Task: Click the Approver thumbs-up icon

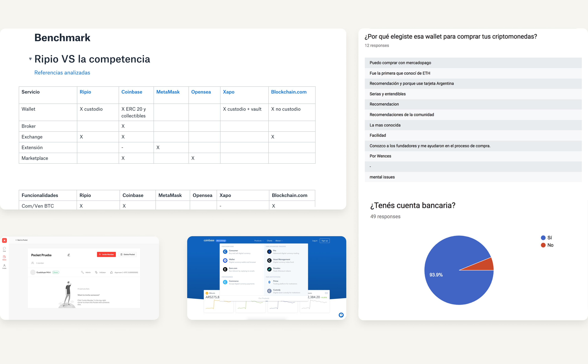Action: pos(111,272)
